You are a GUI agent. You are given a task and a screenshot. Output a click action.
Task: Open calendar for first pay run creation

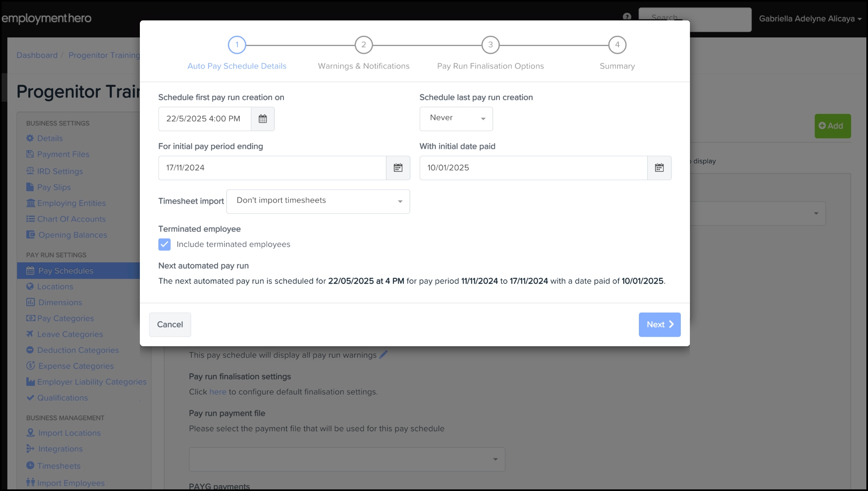pyautogui.click(x=262, y=119)
